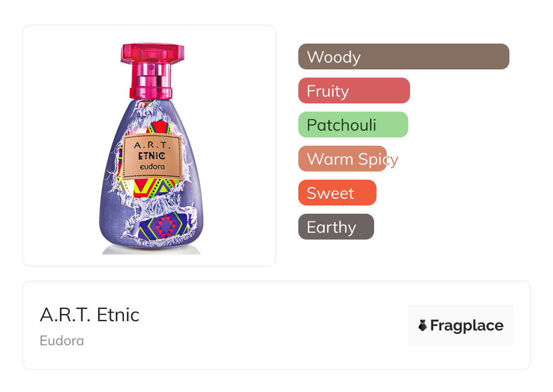The width and height of the screenshot is (553, 392).
Task: Click the Earthy accord bar
Action: click(x=336, y=227)
